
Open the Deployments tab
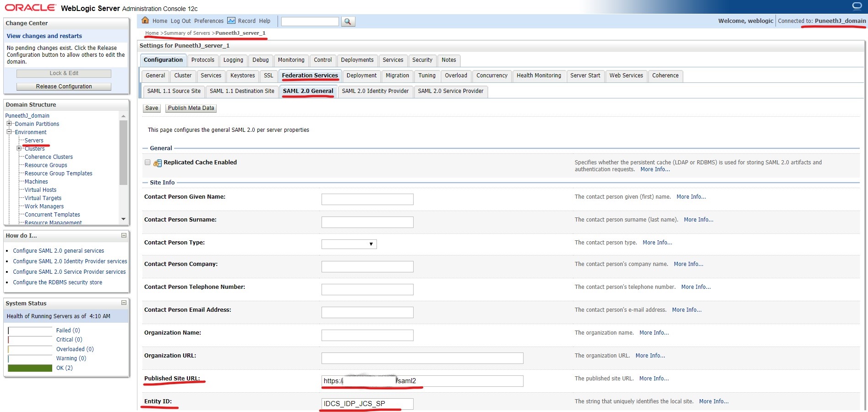[x=357, y=60]
